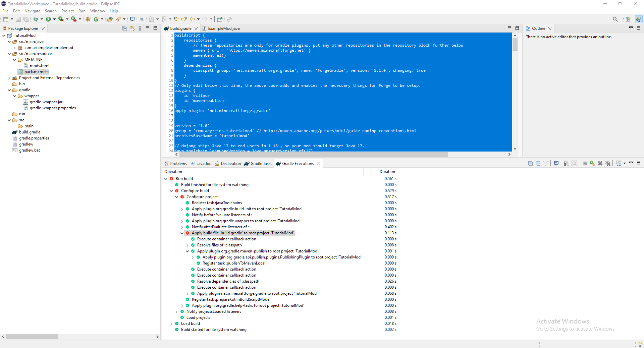The image size is (644, 348).
Task: Close the Outline view
Action: click(x=550, y=28)
